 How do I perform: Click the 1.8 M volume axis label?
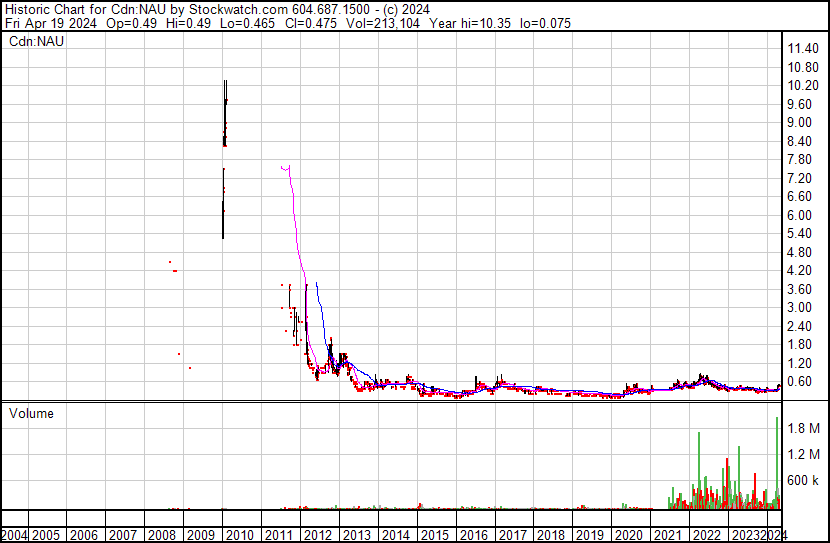(x=805, y=429)
